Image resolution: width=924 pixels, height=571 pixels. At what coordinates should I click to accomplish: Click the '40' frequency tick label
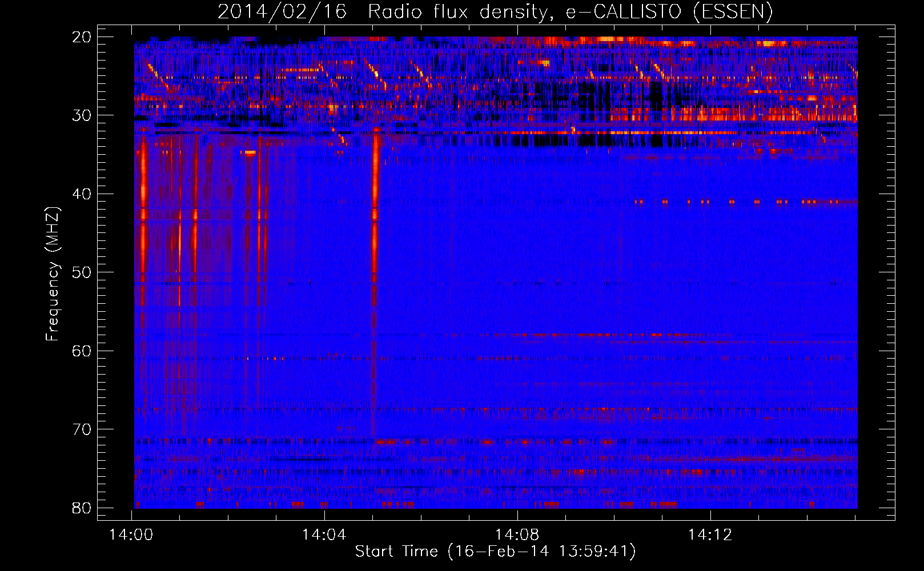(82, 194)
